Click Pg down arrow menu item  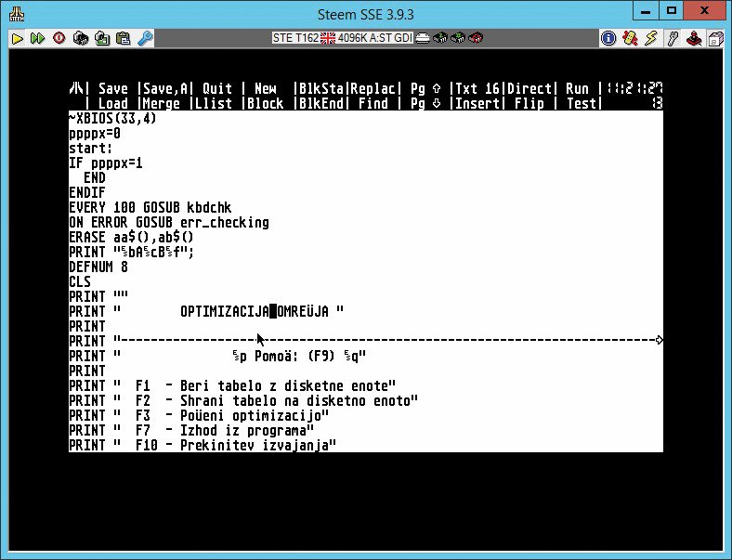tap(425, 103)
